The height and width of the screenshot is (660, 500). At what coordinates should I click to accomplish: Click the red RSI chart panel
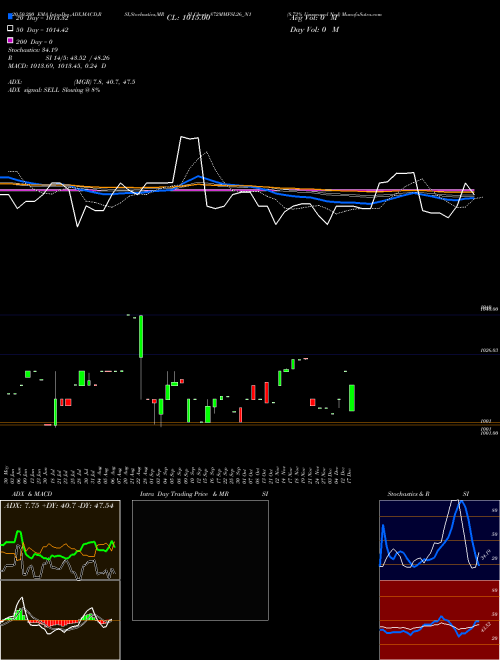click(x=439, y=620)
